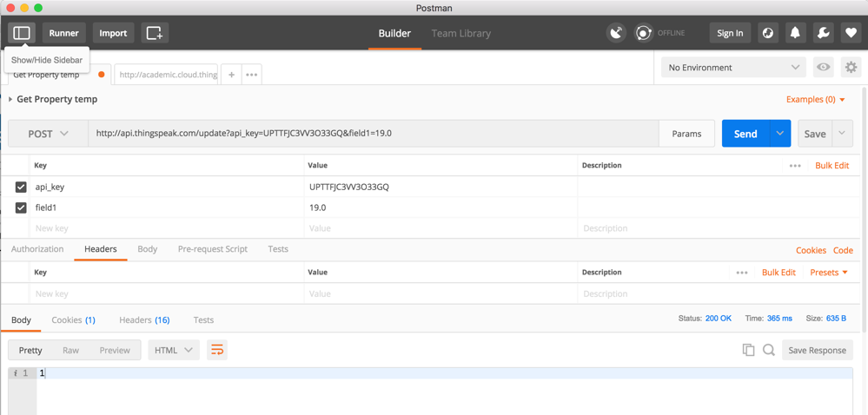Open the No Environment dropdown
This screenshot has height=415, width=868.
(x=733, y=67)
